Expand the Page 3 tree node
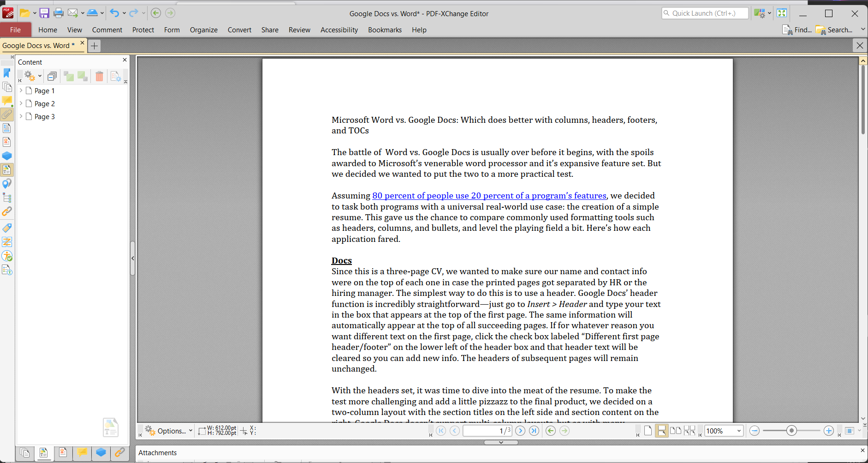868x463 pixels. pos(21,116)
